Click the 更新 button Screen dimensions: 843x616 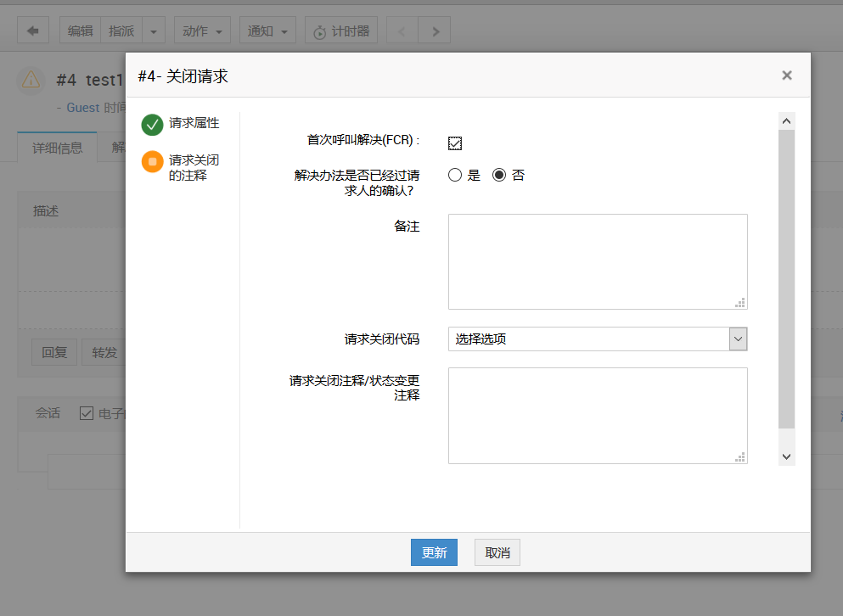[x=434, y=552]
